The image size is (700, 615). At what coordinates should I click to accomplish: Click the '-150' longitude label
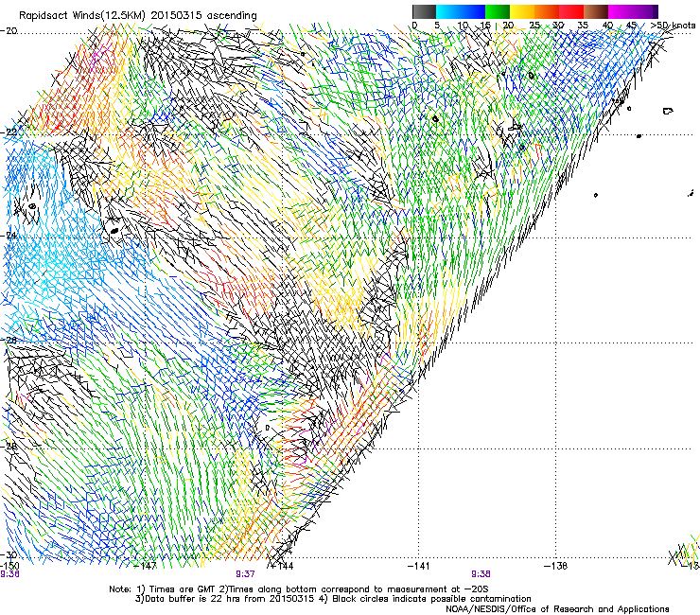coord(9,566)
